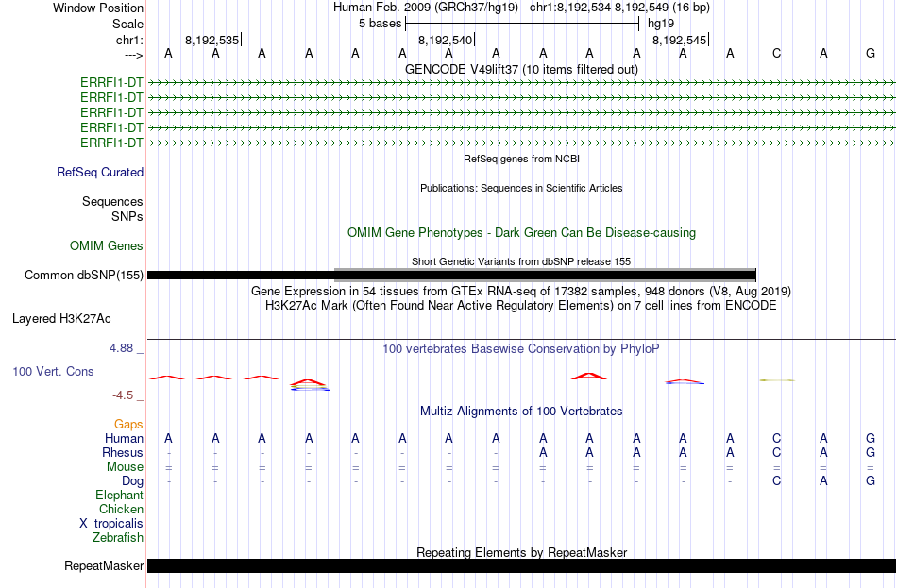
Task: Click the Window Position label
Action: pos(98,8)
